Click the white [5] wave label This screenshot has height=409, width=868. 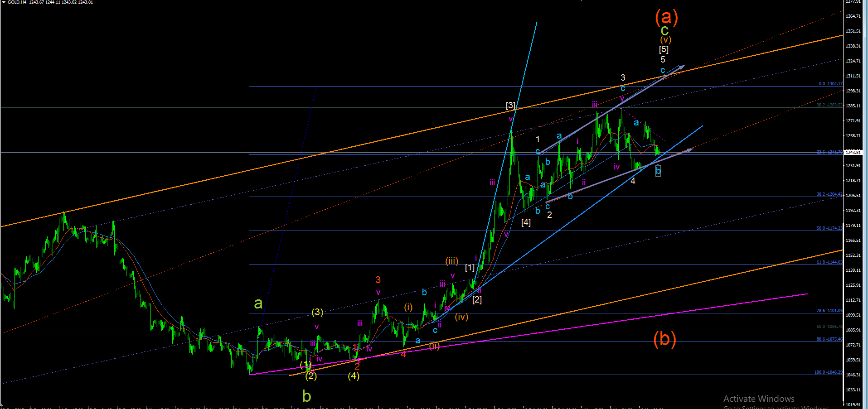click(x=664, y=49)
